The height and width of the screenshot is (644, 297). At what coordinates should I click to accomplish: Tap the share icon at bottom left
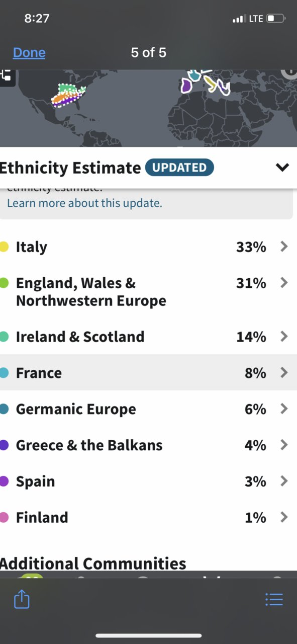[22, 599]
